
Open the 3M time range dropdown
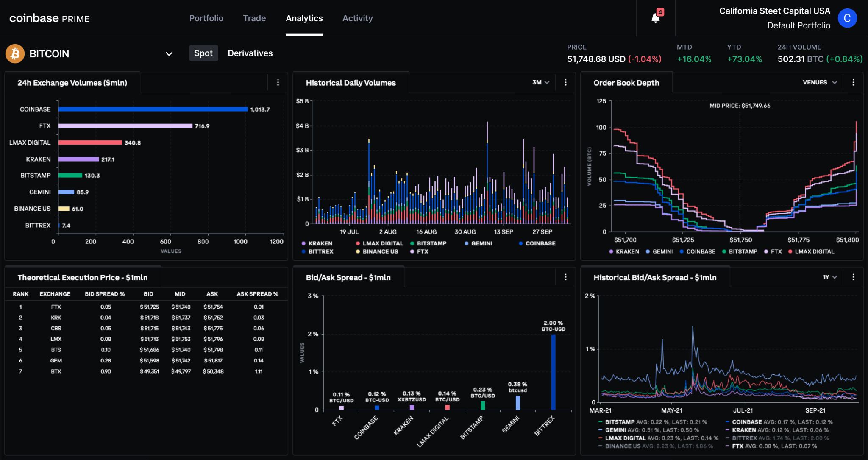pyautogui.click(x=541, y=82)
